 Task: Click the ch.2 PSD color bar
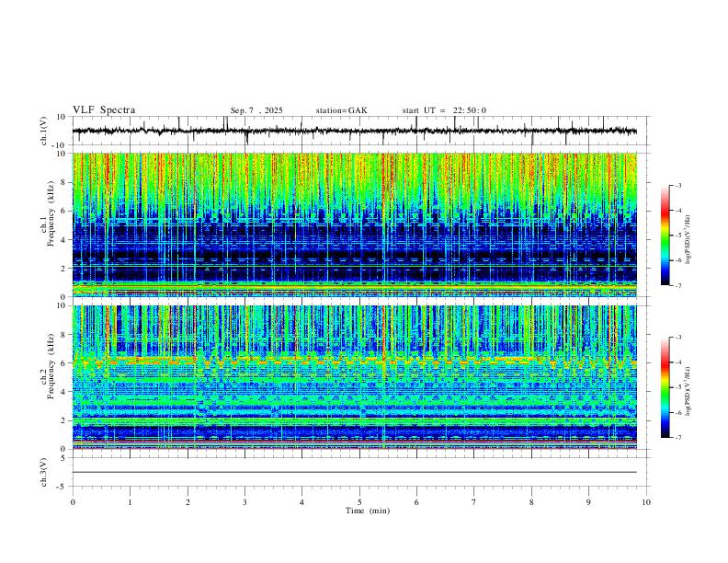click(x=665, y=387)
